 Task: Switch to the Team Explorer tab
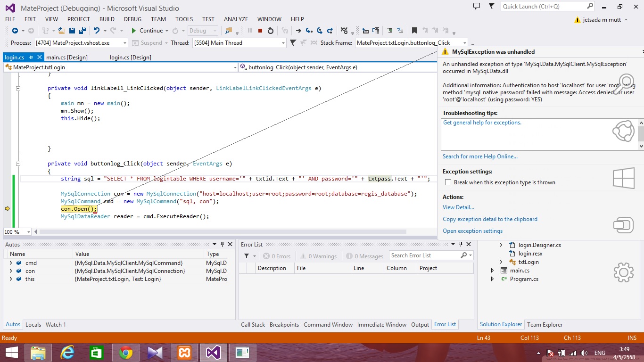(545, 325)
